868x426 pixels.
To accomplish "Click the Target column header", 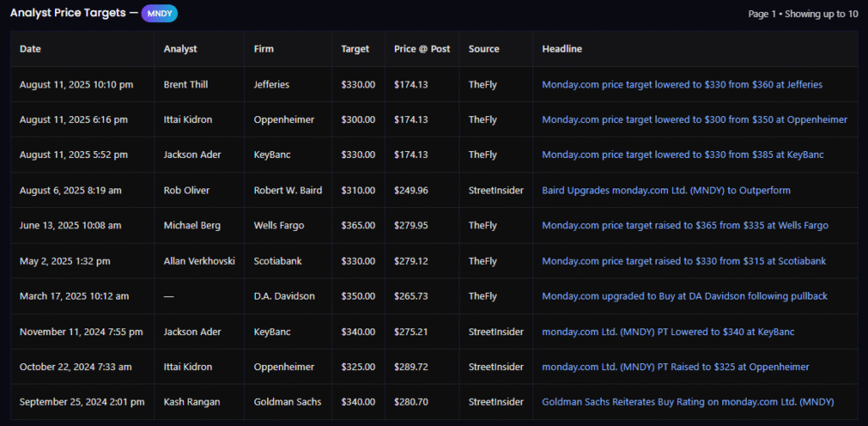I will (355, 49).
